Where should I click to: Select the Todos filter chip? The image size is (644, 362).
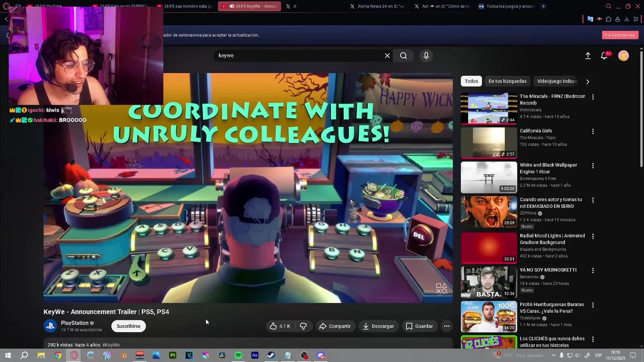pos(471,81)
